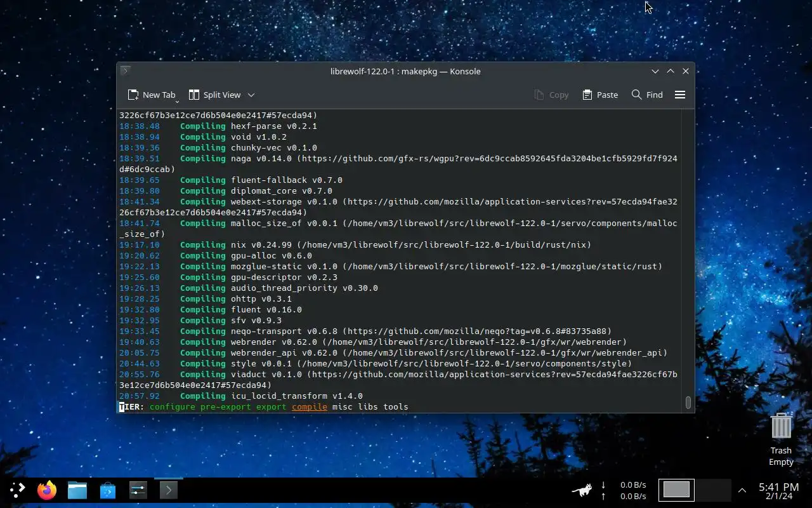Click the 'tools' tier text
Screen dimensions: 812x508
pyautogui.click(x=396, y=406)
